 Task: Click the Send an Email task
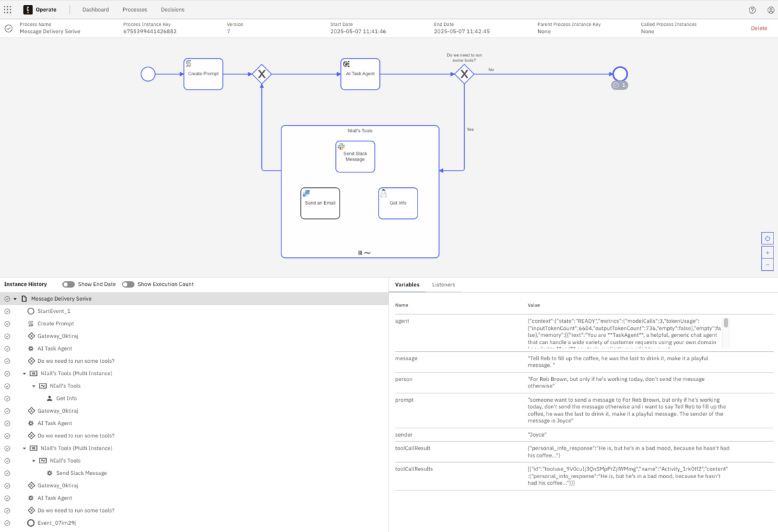click(x=320, y=203)
